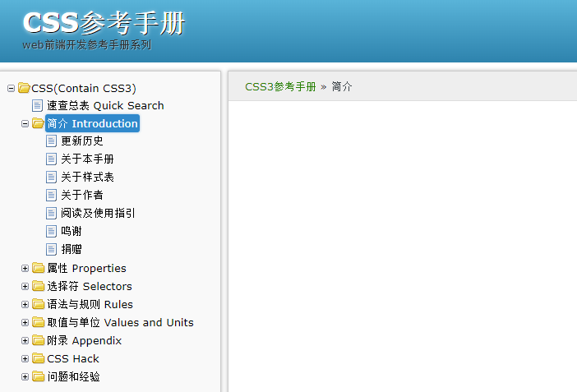Screen dimensions: 577x392
Task: Collapse the 简介 Introduction tree node
Action: pos(25,124)
